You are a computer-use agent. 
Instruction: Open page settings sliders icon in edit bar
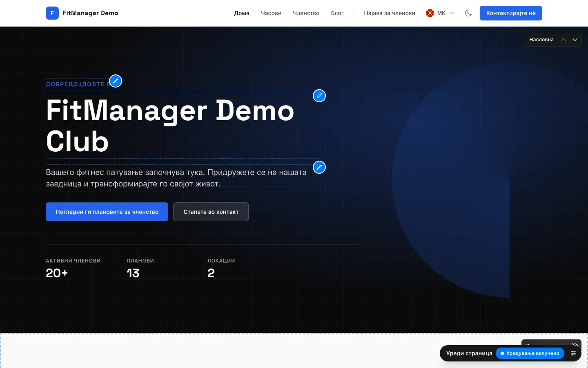pos(573,353)
